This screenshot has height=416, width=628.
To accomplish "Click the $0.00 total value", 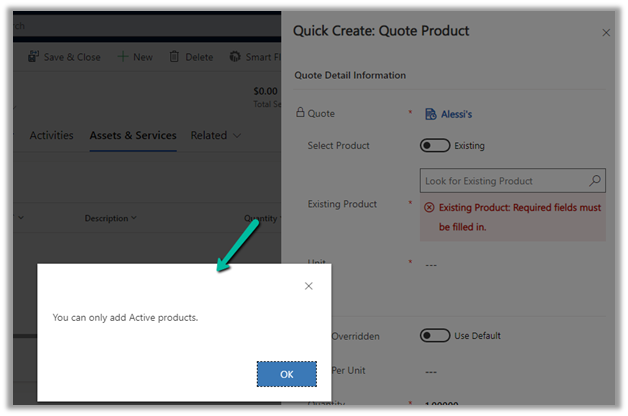I will tap(266, 91).
